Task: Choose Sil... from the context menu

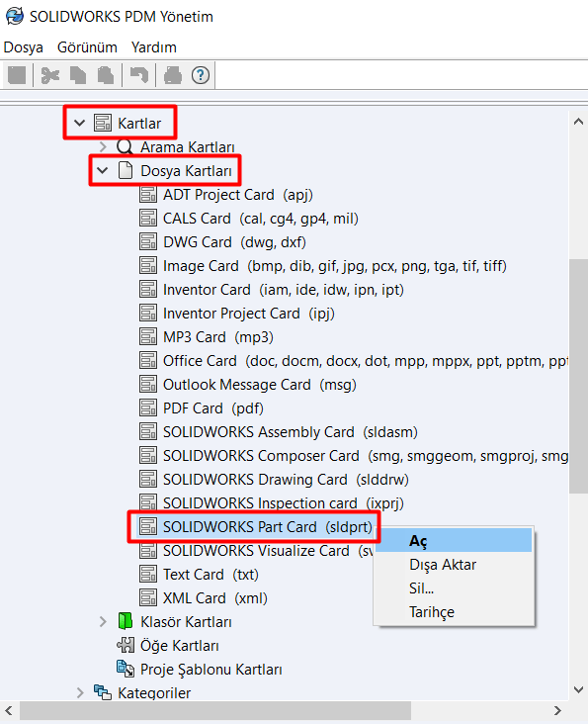Action: coord(455,588)
